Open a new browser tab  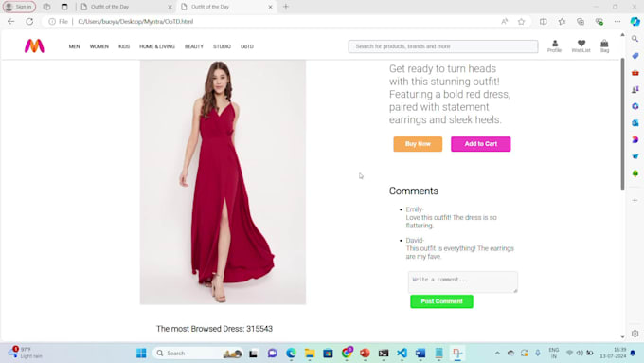pyautogui.click(x=286, y=7)
